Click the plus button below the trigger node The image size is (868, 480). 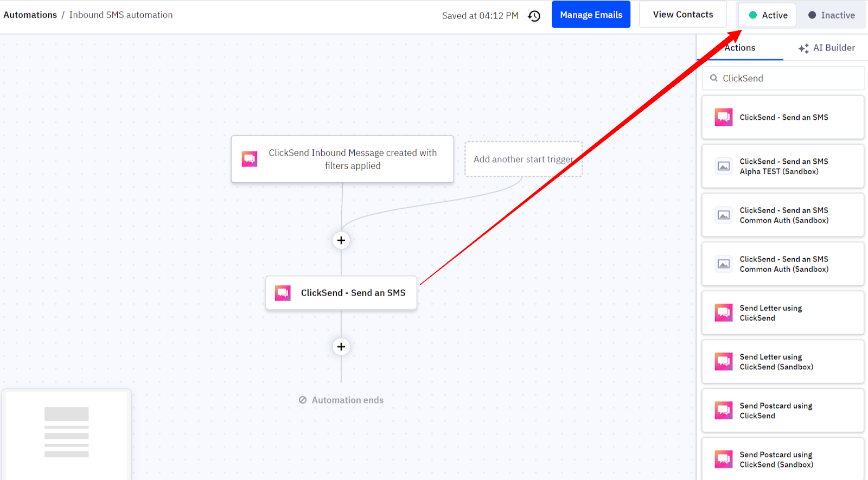tap(341, 240)
